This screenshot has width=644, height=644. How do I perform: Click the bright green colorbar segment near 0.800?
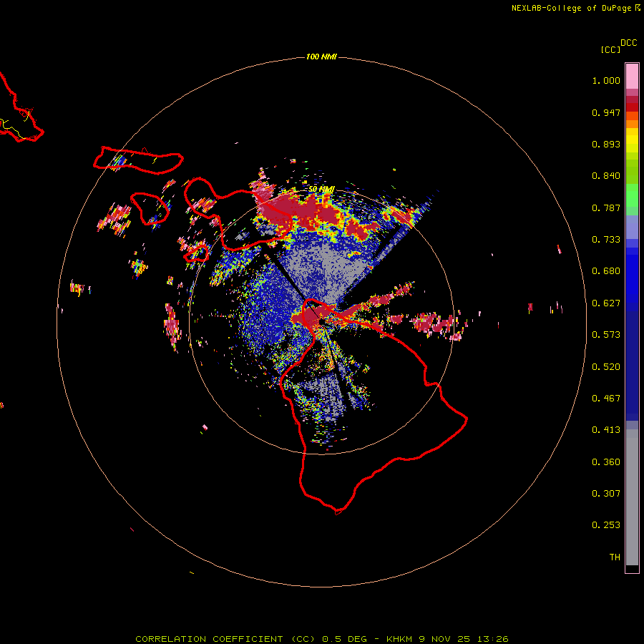pos(632,195)
